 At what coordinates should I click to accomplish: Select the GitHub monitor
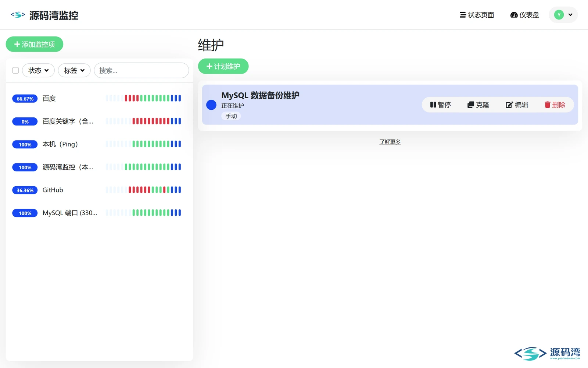tap(99, 190)
